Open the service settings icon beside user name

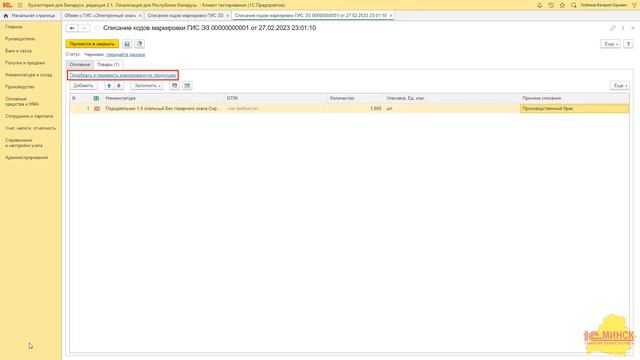click(x=634, y=5)
